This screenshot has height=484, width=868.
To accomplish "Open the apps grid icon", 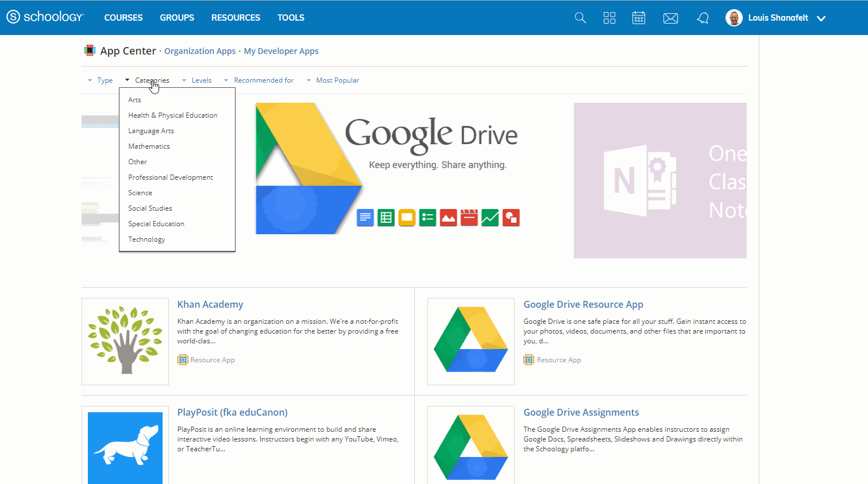I will pos(609,18).
